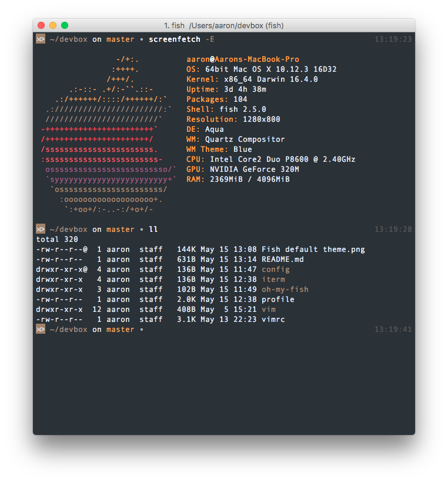
Task: Click the Kernel value "x86_64 Darwin 16.4.0"
Action: click(271, 79)
